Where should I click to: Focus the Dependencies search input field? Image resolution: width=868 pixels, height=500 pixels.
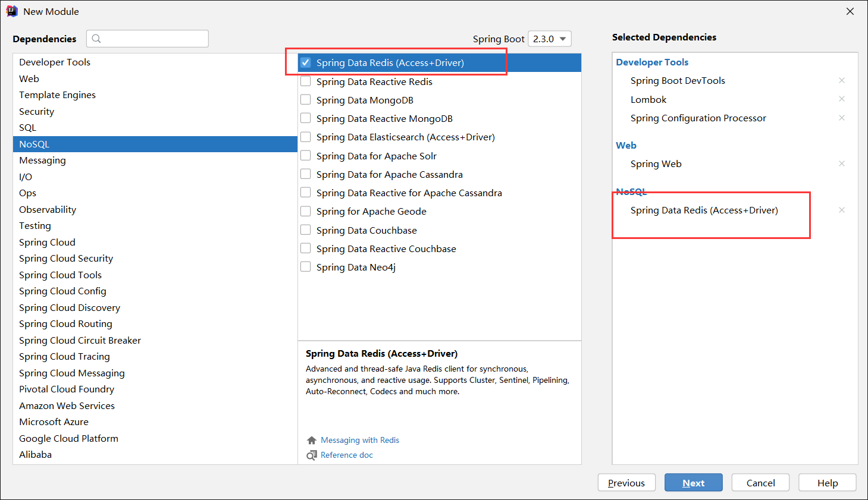click(x=148, y=39)
